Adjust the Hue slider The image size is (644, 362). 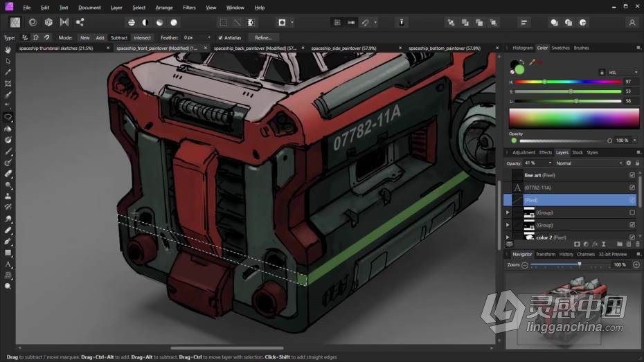(568, 82)
